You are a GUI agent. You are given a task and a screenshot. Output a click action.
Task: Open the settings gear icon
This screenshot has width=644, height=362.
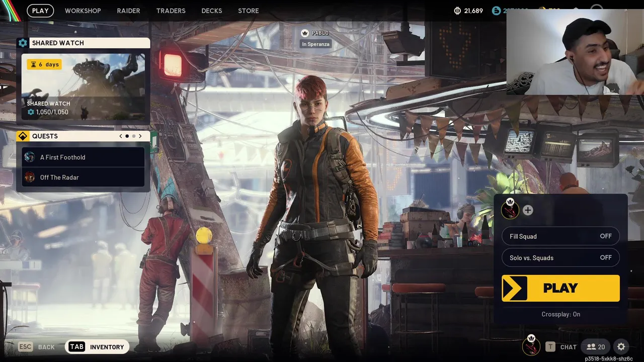[621, 347]
